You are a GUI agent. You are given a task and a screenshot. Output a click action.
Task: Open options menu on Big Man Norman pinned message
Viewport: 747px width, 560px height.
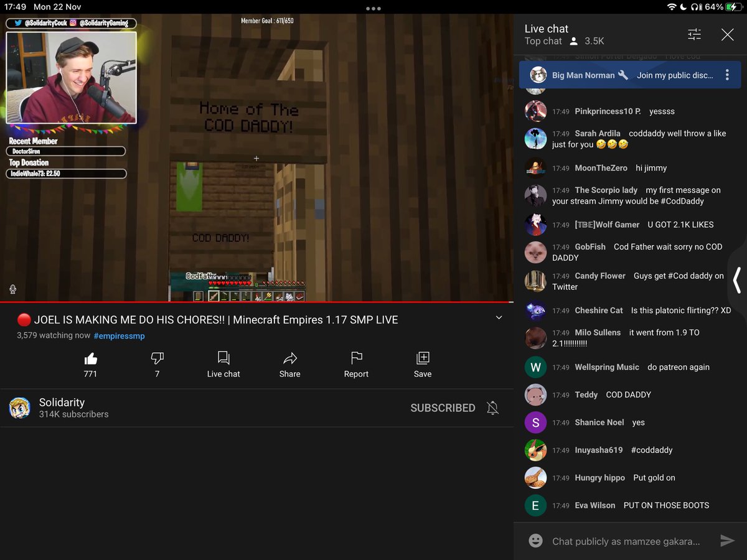click(727, 75)
